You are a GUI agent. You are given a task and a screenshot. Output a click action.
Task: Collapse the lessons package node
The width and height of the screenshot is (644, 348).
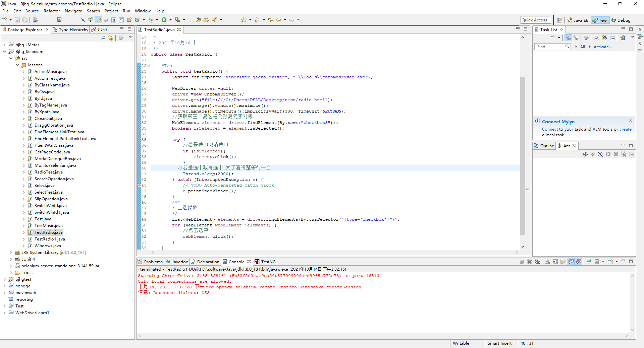point(17,65)
